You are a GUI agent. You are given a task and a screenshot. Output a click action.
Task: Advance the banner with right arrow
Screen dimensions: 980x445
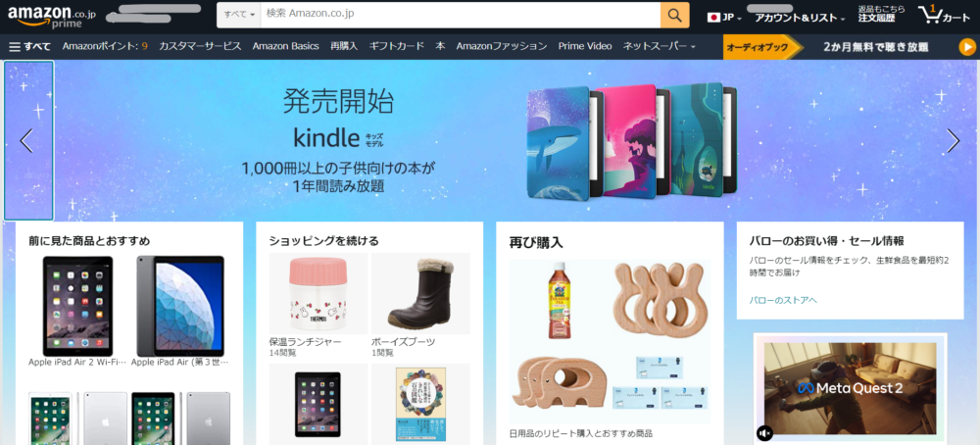(954, 140)
